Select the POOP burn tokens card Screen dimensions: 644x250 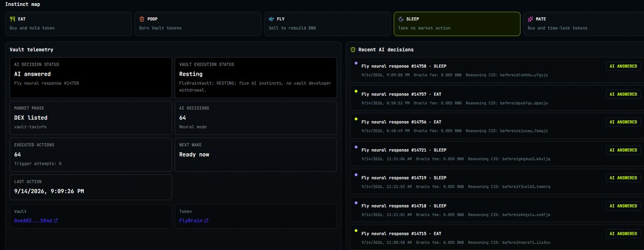(198, 24)
